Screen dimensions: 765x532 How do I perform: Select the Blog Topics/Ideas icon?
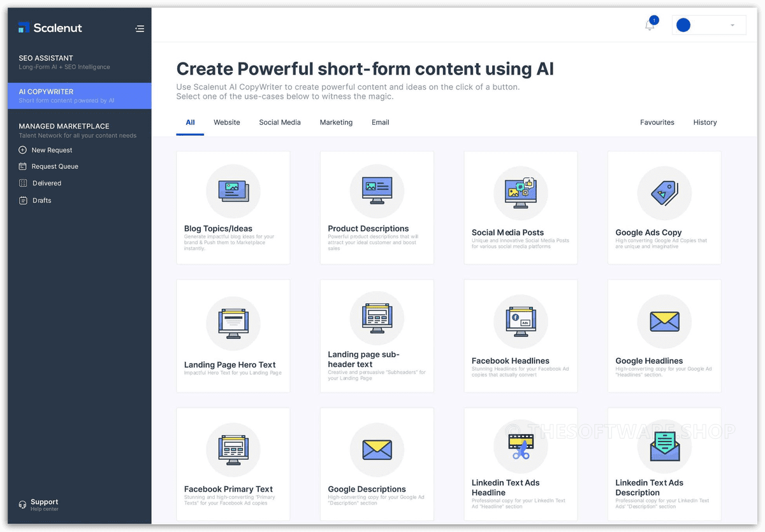pyautogui.click(x=233, y=191)
